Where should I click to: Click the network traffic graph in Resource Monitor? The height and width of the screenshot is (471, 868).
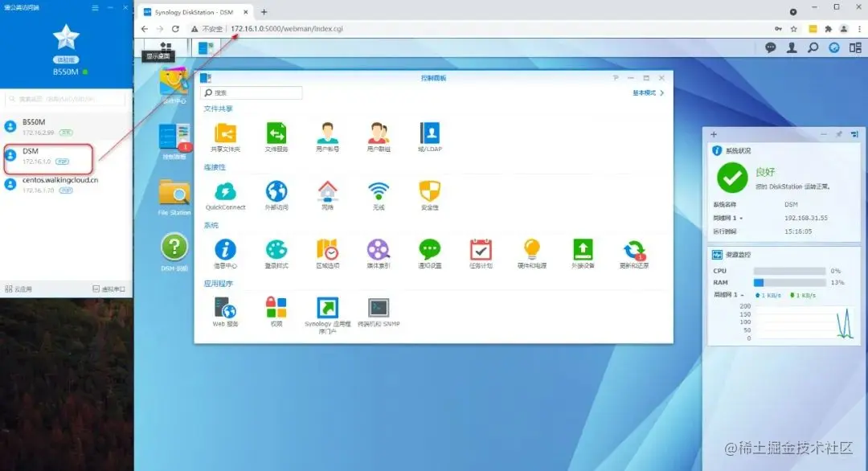coord(805,322)
